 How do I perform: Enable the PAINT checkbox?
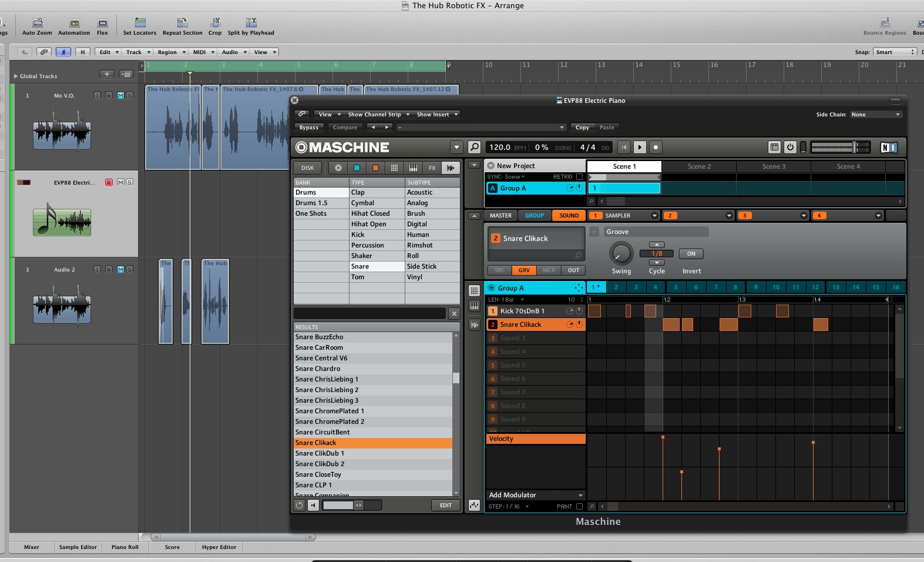coord(580,506)
